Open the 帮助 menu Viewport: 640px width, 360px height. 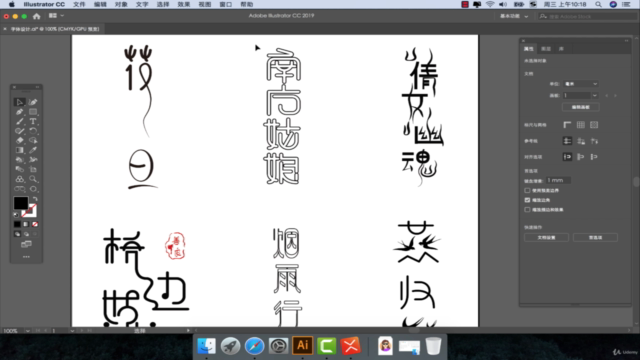click(x=247, y=4)
